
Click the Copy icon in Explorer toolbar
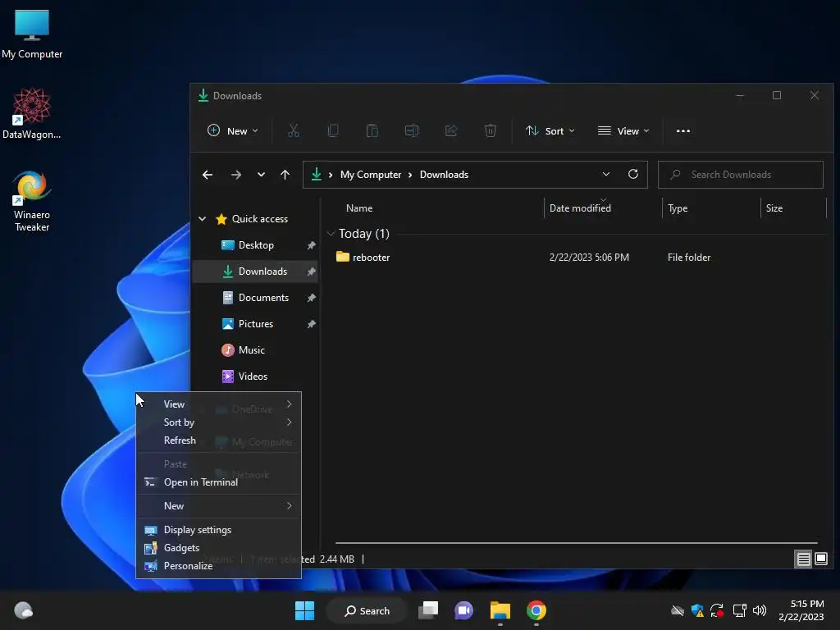pyautogui.click(x=333, y=130)
